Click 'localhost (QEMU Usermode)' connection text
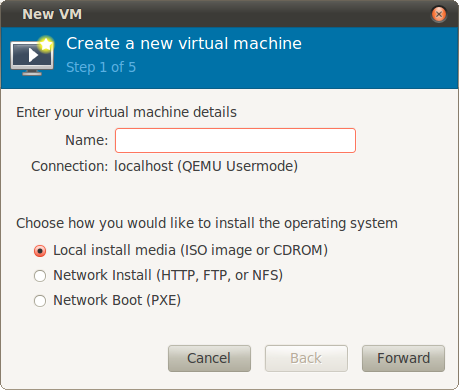The width and height of the screenshot is (459, 390). [206, 166]
